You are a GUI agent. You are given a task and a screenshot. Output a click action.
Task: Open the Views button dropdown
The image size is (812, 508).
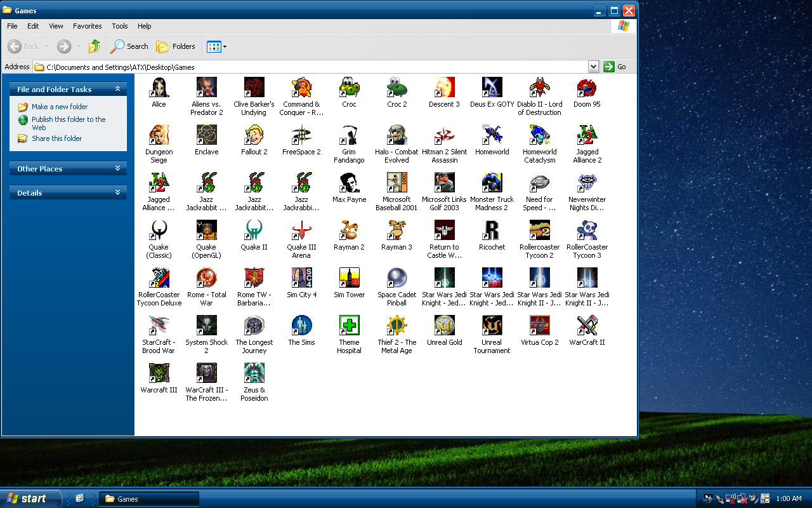225,47
